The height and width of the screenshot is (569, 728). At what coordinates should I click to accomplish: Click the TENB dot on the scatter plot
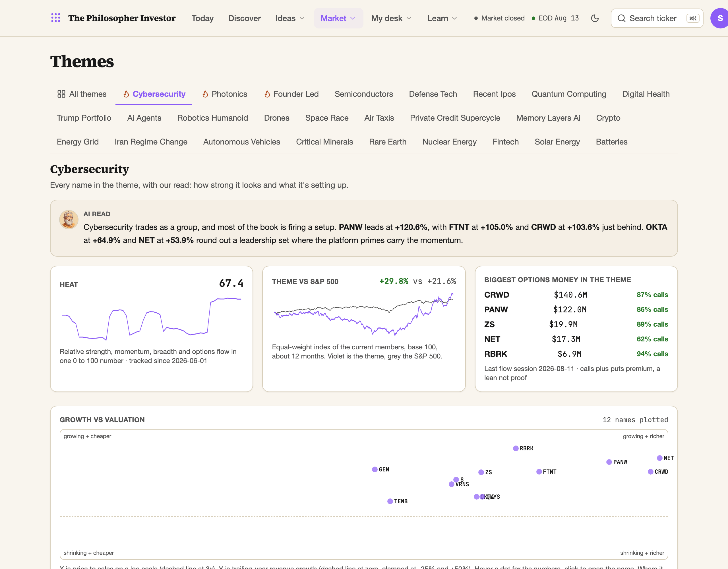[390, 501]
